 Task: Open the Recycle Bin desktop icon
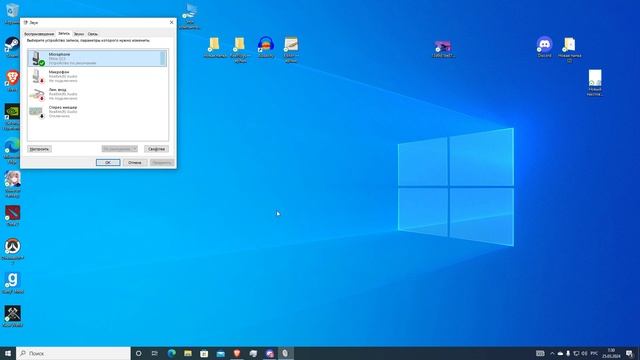(12, 13)
